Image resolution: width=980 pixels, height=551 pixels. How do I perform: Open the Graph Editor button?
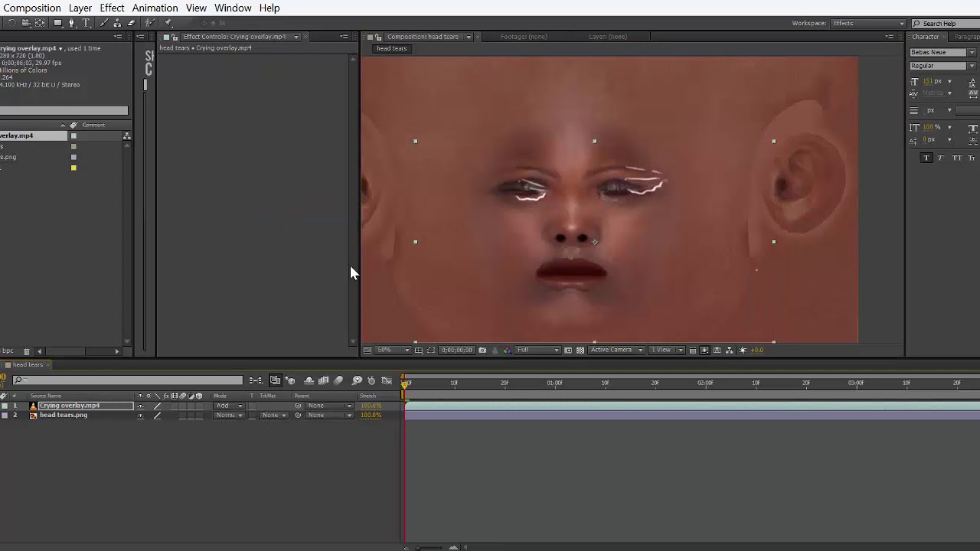tap(387, 380)
